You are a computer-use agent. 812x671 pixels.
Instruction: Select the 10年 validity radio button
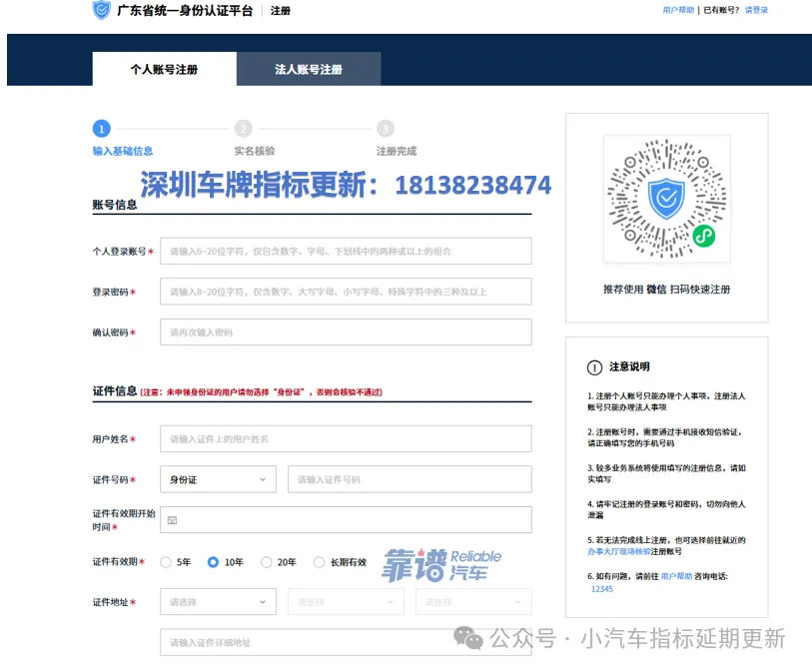click(x=214, y=562)
